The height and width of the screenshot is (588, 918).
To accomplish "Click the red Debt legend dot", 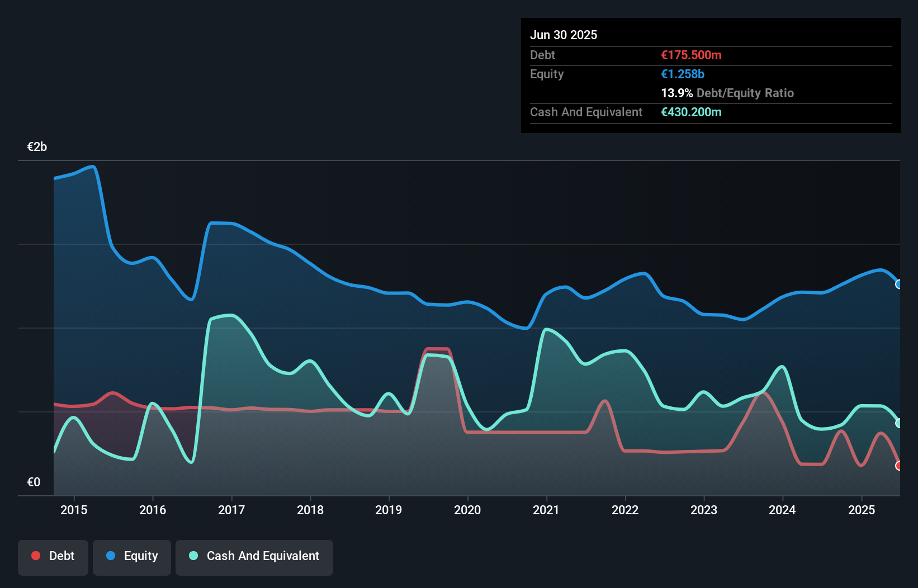I will pos(36,556).
